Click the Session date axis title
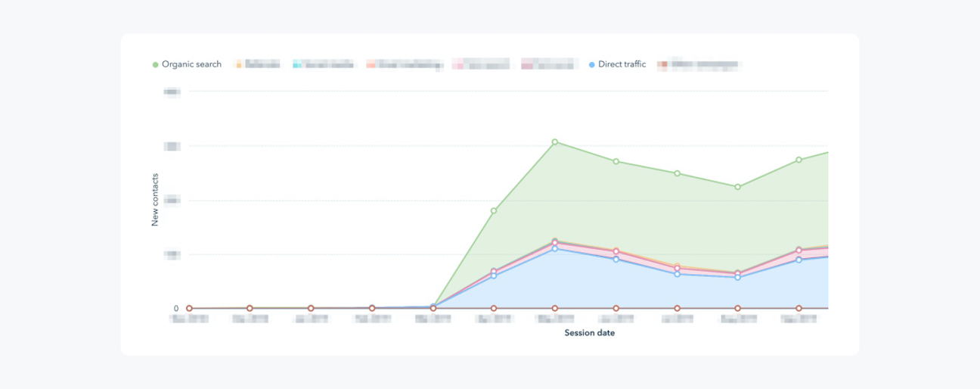The height and width of the screenshot is (389, 980). [x=589, y=333]
